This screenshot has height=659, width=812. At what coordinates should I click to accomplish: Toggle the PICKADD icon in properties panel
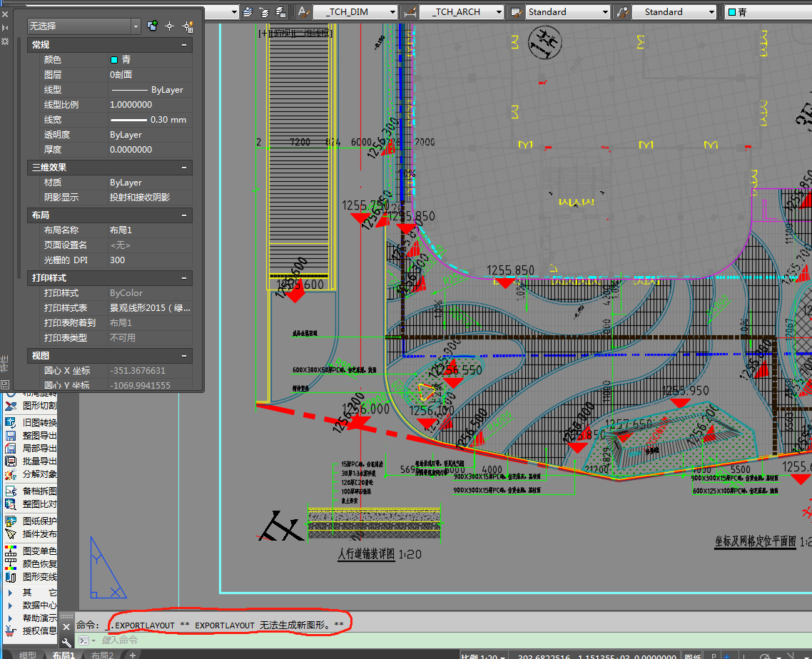click(x=152, y=26)
